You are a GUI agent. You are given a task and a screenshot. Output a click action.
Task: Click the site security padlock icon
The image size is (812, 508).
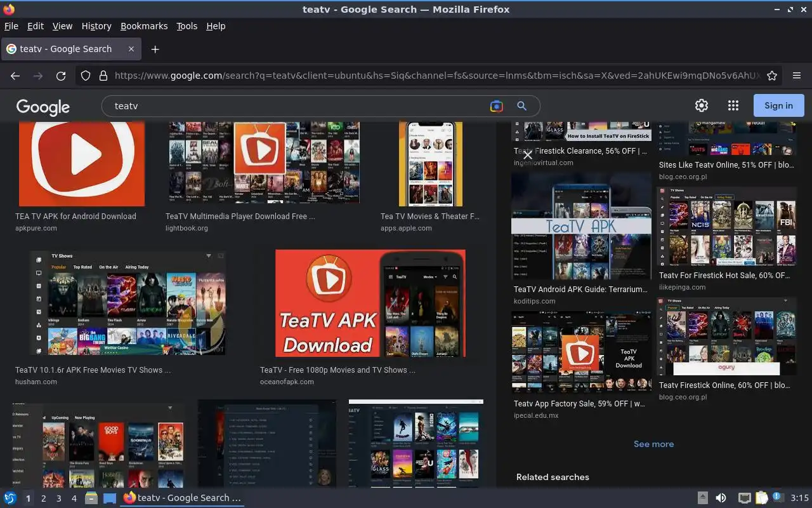[x=103, y=76]
